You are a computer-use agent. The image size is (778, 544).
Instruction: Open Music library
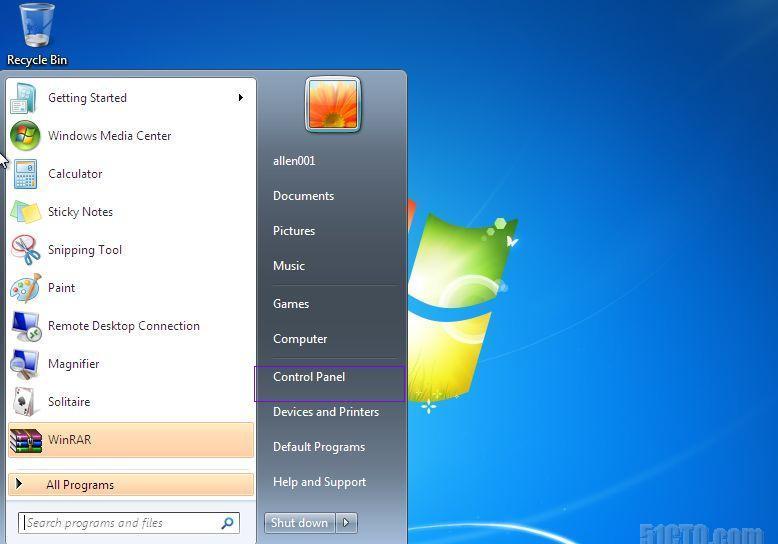click(x=289, y=266)
